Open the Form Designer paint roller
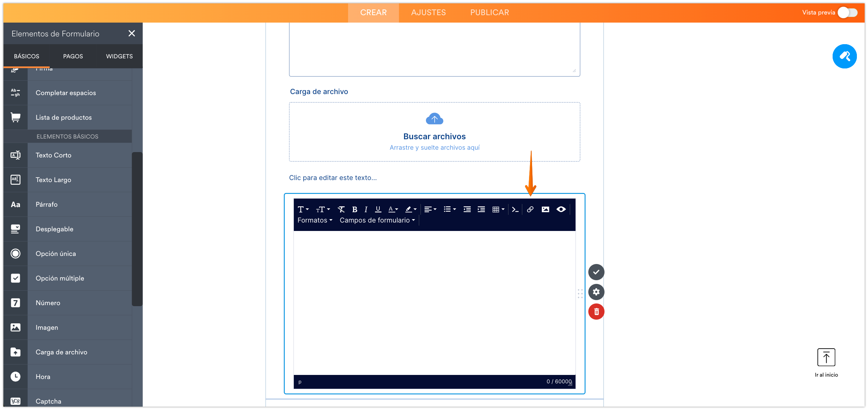Screen dimensions: 868x410 tap(844, 56)
